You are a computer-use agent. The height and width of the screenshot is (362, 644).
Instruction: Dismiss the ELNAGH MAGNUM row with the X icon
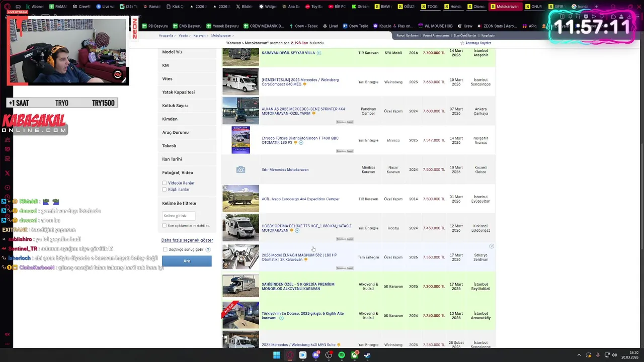pyautogui.click(x=492, y=246)
